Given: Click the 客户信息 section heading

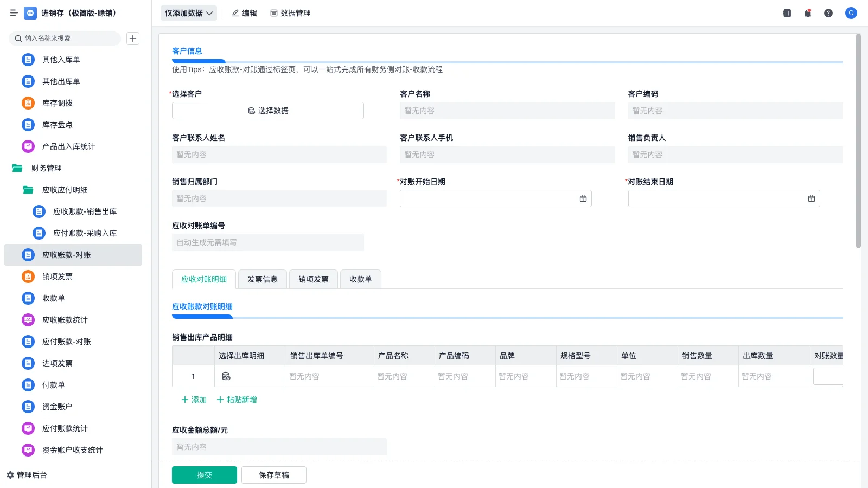Looking at the screenshot, I should 187,51.
